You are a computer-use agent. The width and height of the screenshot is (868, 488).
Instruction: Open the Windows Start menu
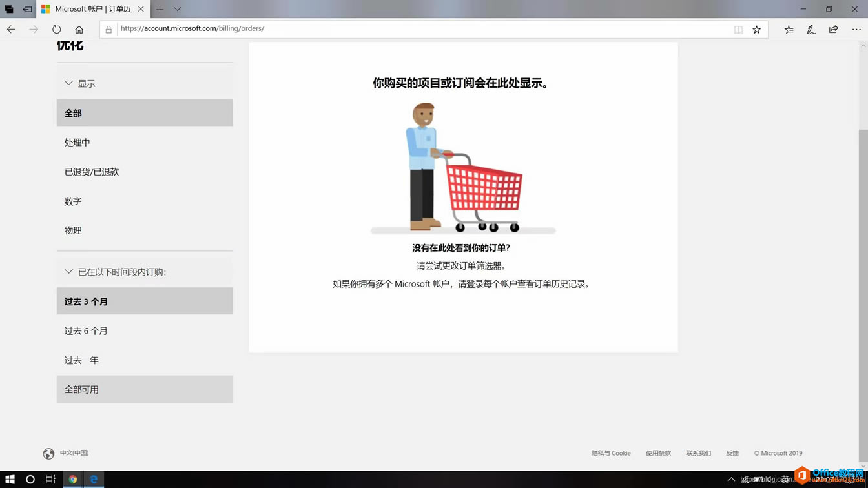click(10, 479)
